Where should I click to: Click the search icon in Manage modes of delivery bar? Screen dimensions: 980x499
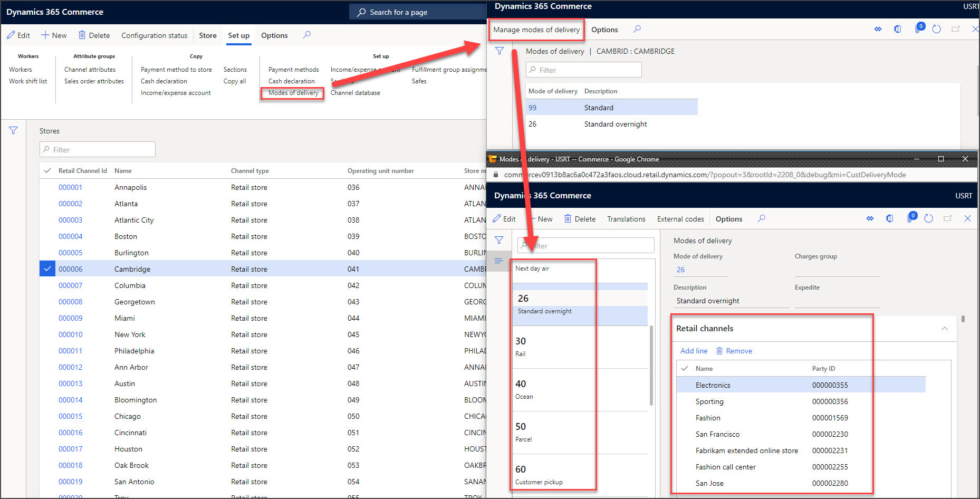point(637,29)
